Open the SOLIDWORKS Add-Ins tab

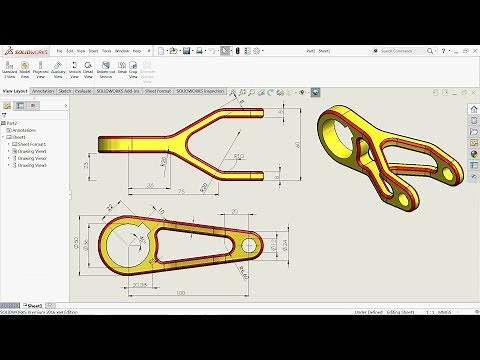click(118, 91)
